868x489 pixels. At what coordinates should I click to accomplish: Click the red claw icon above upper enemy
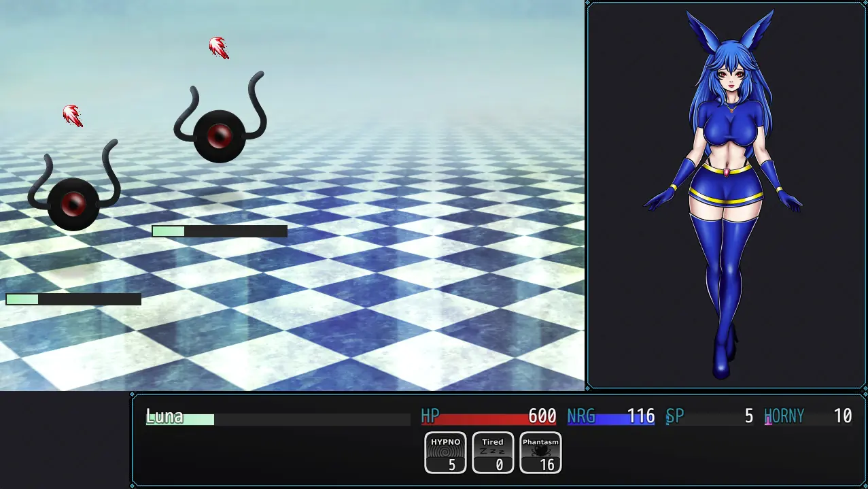point(218,48)
